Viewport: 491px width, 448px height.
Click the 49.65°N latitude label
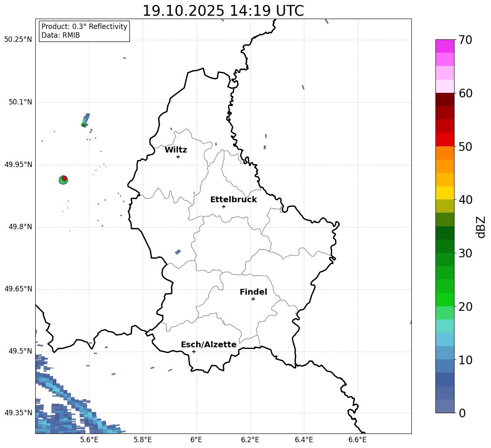tap(18, 289)
